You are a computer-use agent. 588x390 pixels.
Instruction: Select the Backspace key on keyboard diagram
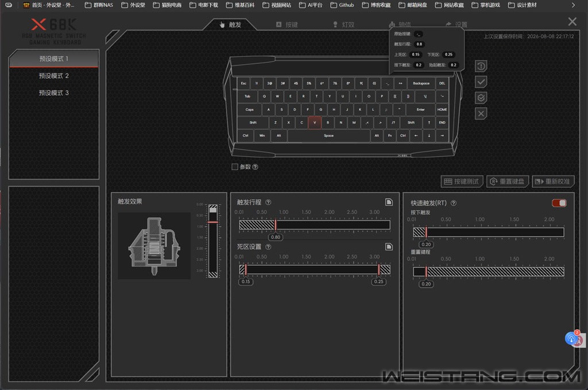pyautogui.click(x=421, y=83)
